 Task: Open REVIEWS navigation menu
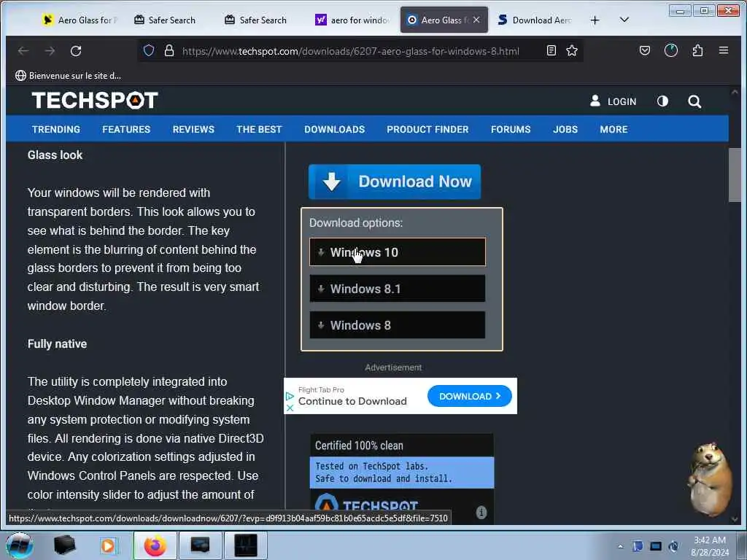point(193,129)
